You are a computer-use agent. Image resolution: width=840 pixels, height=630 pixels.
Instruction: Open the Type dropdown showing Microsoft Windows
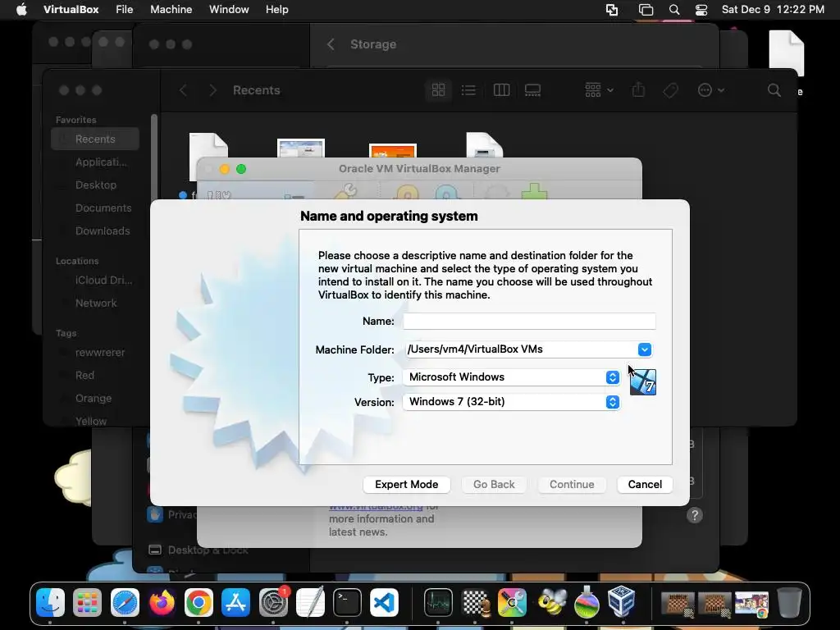click(511, 377)
